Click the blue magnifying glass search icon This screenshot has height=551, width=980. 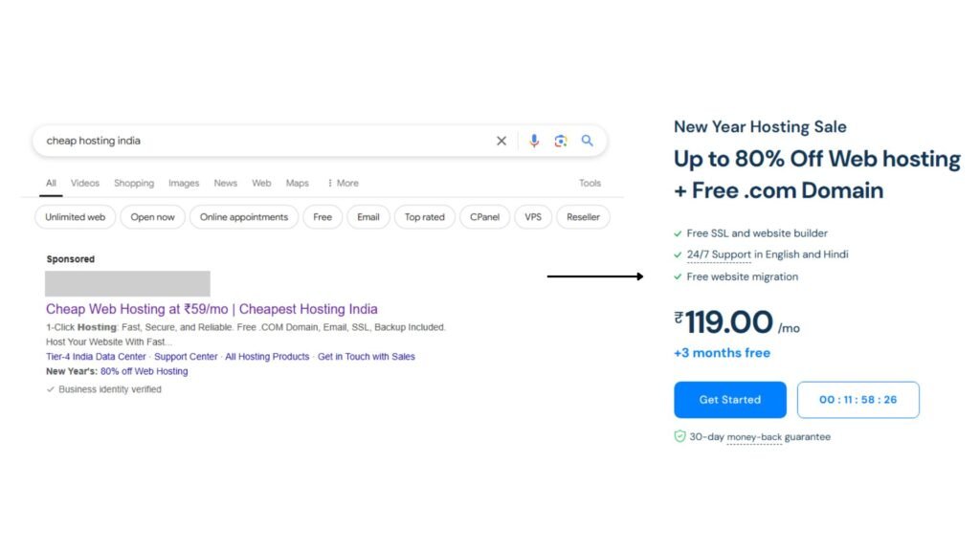tap(587, 141)
